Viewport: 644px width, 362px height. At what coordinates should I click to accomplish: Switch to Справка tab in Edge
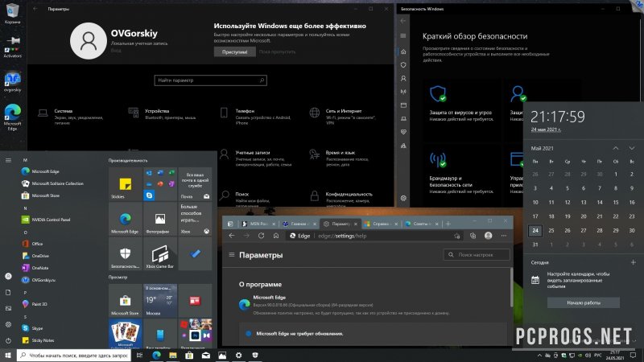pos(381,224)
